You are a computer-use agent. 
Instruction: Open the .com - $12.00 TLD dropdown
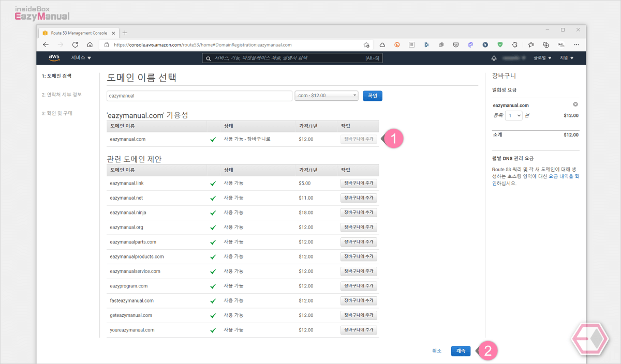(327, 96)
